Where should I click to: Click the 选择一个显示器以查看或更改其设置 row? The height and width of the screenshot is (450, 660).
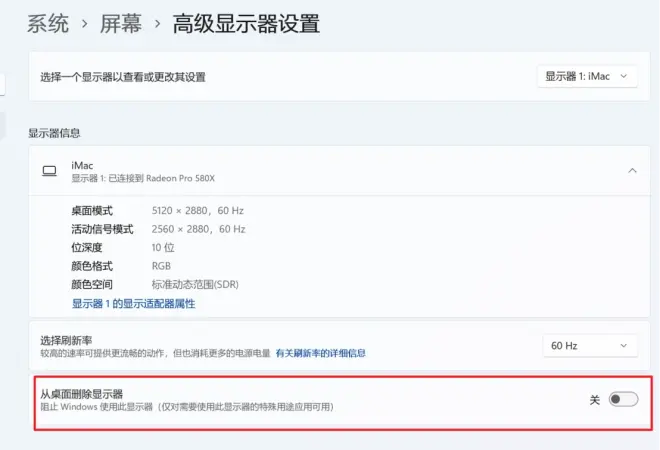[339, 76]
